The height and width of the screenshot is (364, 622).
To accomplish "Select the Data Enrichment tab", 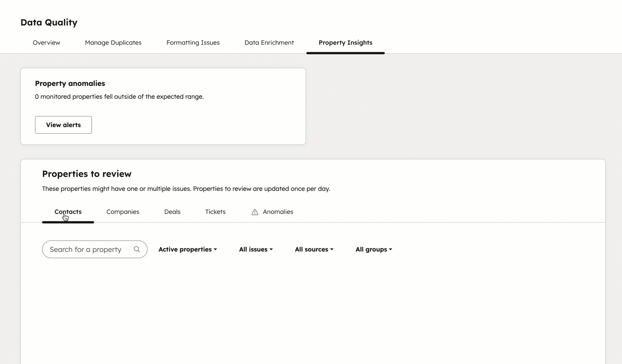I will pyautogui.click(x=269, y=43).
